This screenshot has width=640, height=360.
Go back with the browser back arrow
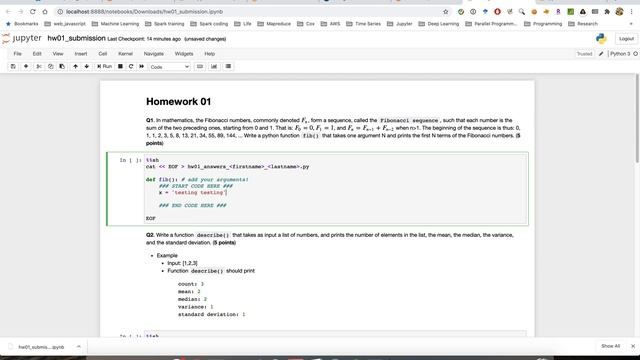tap(9, 12)
